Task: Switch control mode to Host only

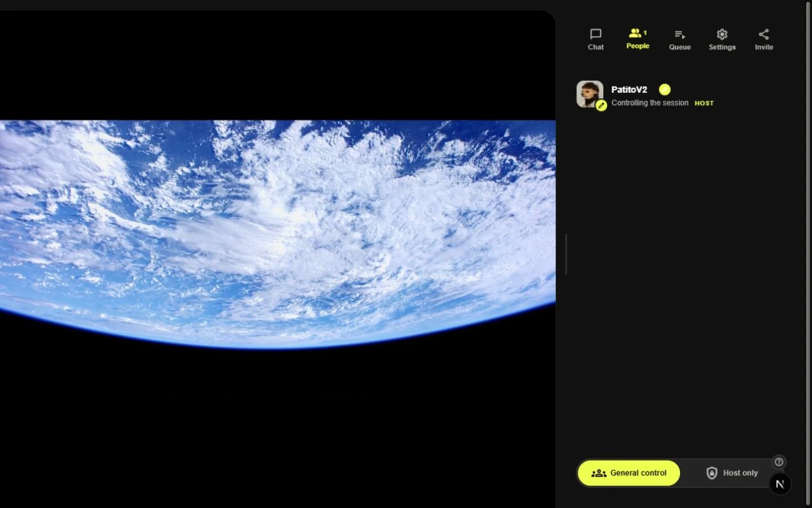Action: pos(731,473)
